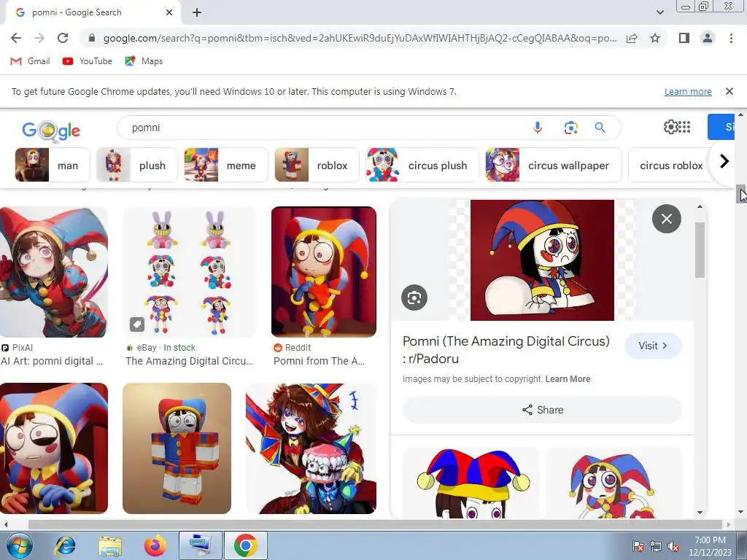The image size is (747, 560).
Task: Filter results by 'man' chip
Action: pos(53,166)
